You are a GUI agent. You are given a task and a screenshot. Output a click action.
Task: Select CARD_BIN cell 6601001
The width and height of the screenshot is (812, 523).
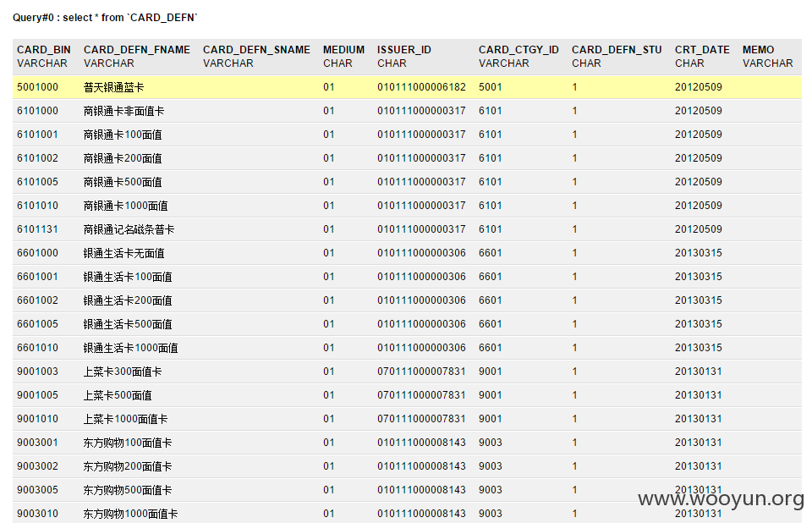click(x=37, y=277)
